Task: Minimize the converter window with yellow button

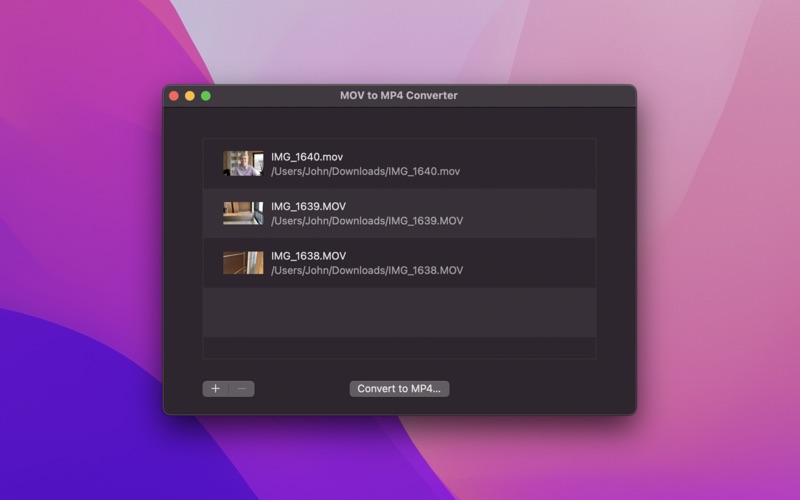Action: click(190, 96)
